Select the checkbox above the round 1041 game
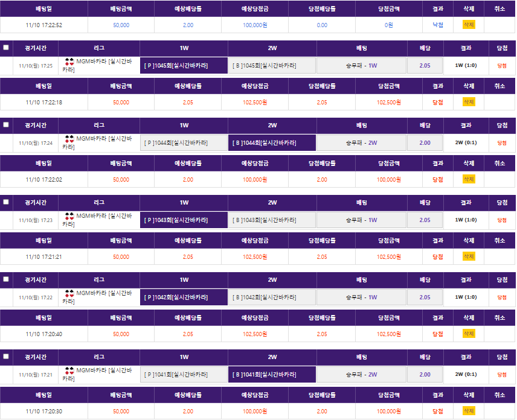517x420 pixels. coord(6,357)
